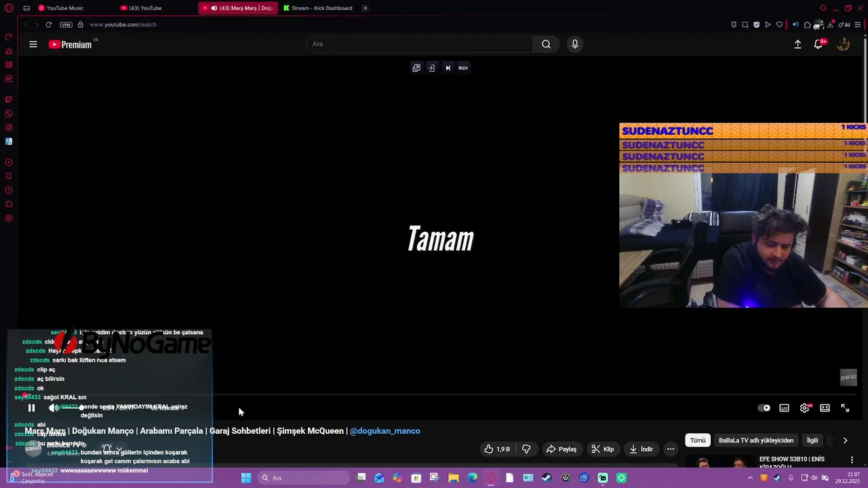868x488 pixels.
Task: Enter fullscreen mode
Action: coord(845,408)
